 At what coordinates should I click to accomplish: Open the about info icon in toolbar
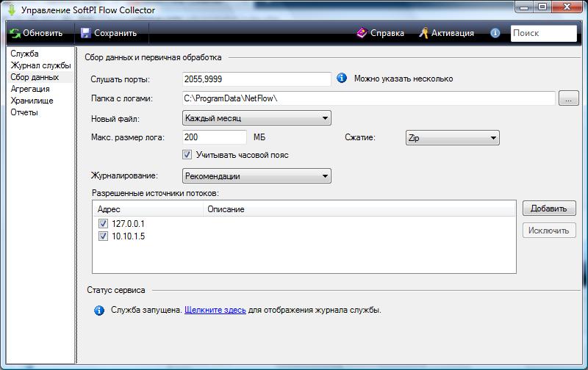tap(495, 33)
